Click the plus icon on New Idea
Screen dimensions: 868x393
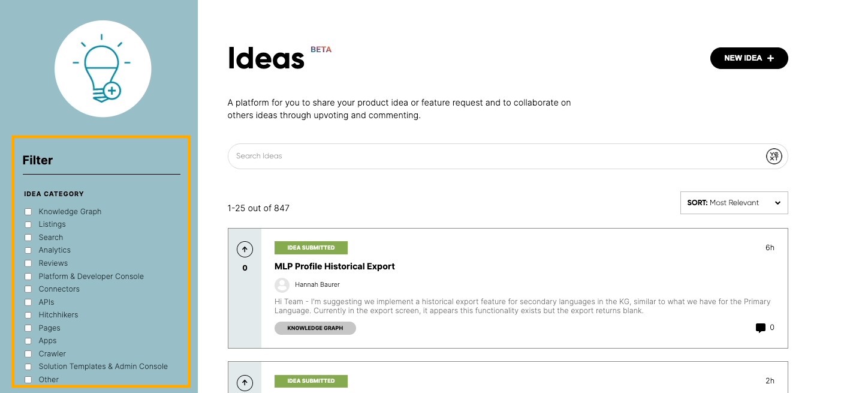pyautogui.click(x=770, y=58)
